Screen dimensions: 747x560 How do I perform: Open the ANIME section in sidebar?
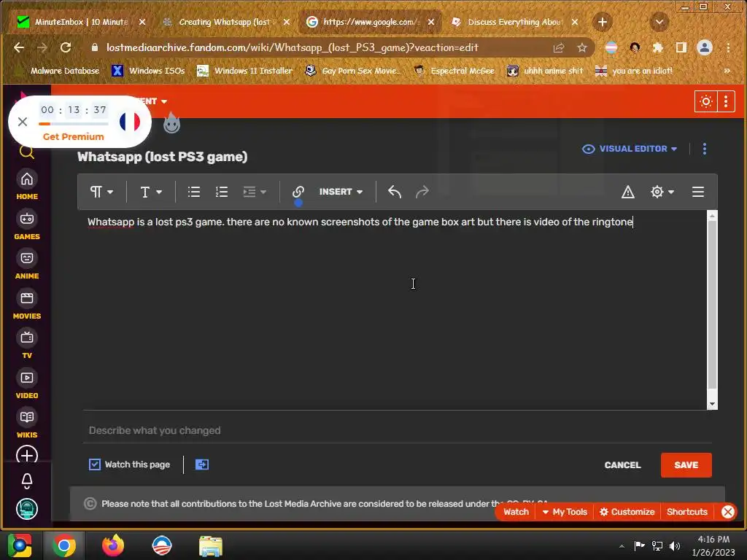[x=27, y=265]
